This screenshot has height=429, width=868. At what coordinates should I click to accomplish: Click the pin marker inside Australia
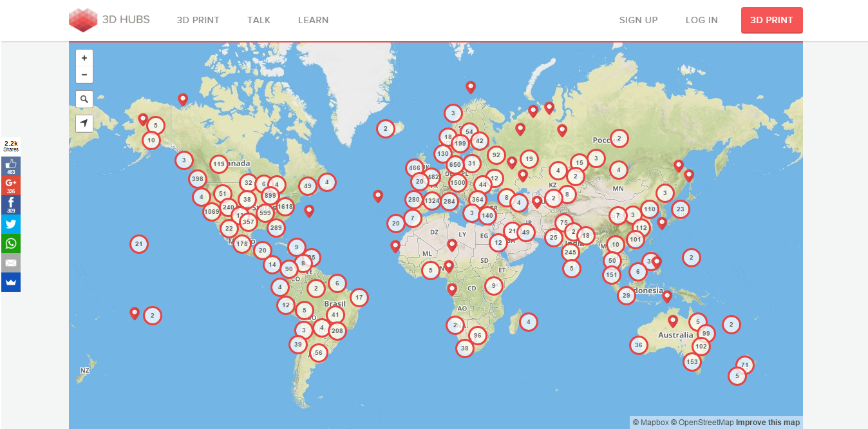tap(673, 321)
